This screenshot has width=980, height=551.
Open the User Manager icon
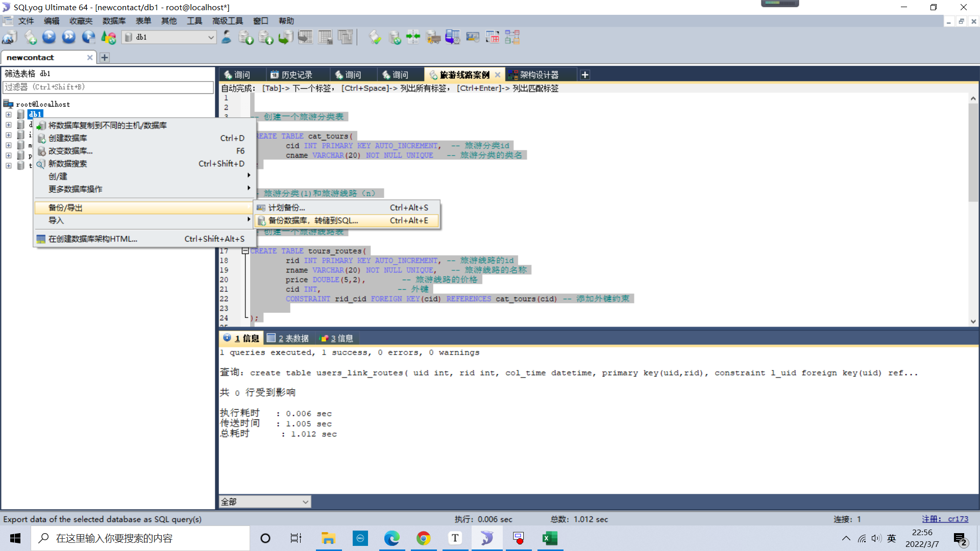pyautogui.click(x=227, y=37)
